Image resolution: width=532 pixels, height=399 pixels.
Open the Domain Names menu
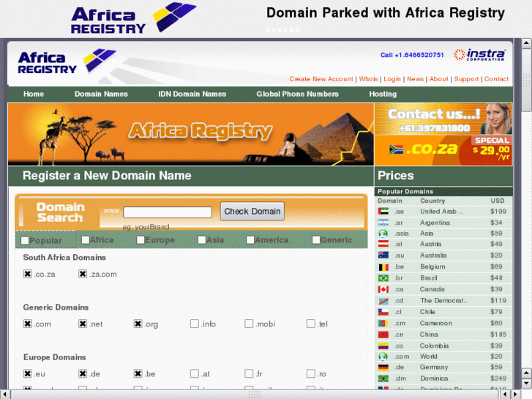tap(101, 94)
